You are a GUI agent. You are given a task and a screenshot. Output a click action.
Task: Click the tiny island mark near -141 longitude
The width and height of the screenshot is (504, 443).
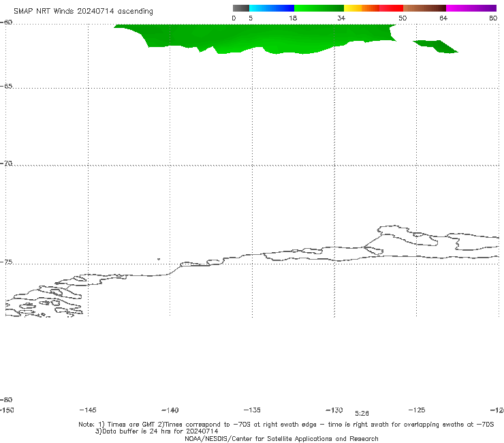(x=159, y=259)
